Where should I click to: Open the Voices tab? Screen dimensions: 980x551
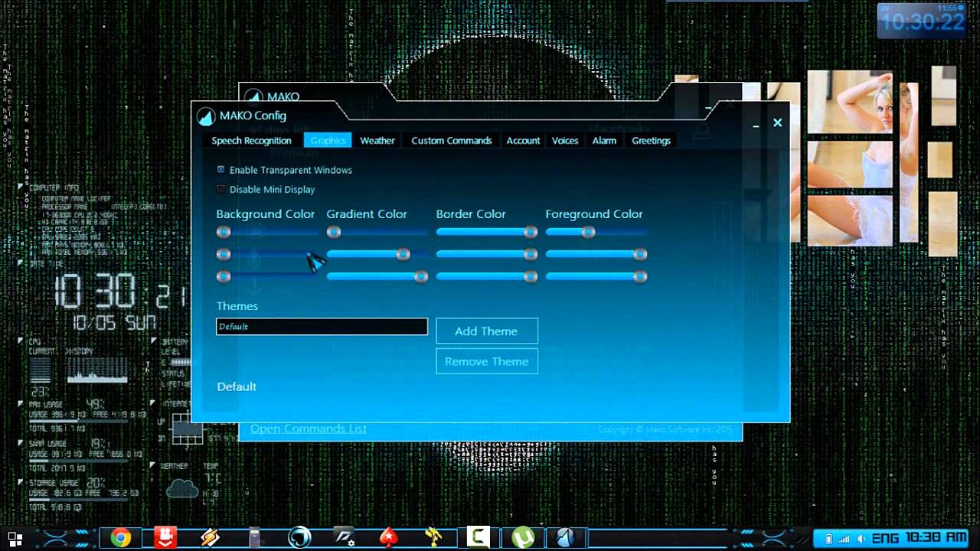(x=565, y=141)
